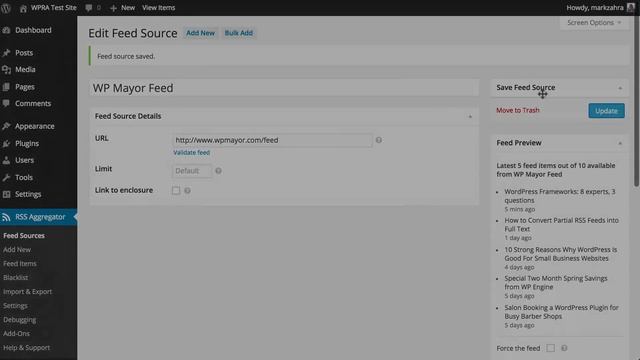The width and height of the screenshot is (640, 360).
Task: Open Help & Support submenu item
Action: coord(27,348)
